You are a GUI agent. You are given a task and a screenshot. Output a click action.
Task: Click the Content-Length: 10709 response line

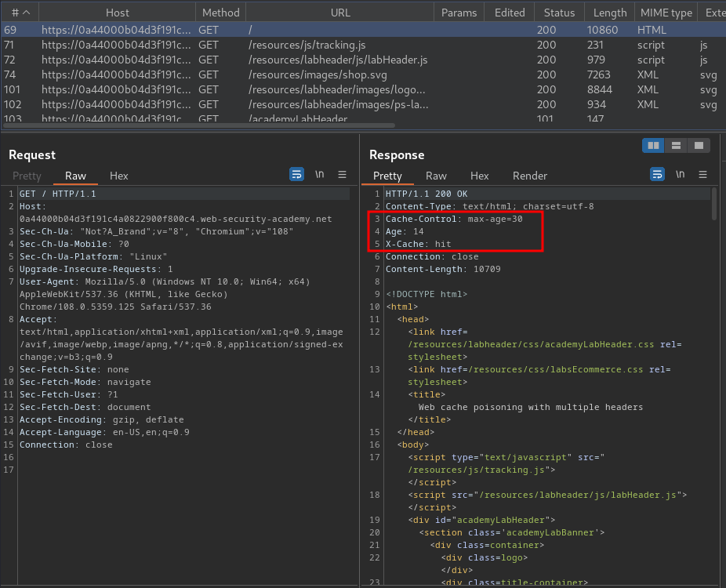tap(443, 269)
